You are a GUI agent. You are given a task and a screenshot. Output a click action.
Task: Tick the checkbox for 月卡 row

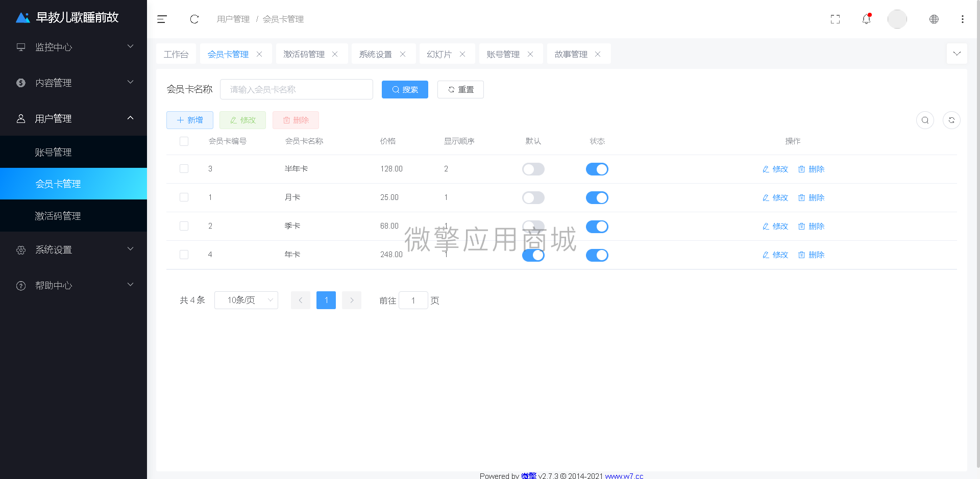[x=184, y=197]
